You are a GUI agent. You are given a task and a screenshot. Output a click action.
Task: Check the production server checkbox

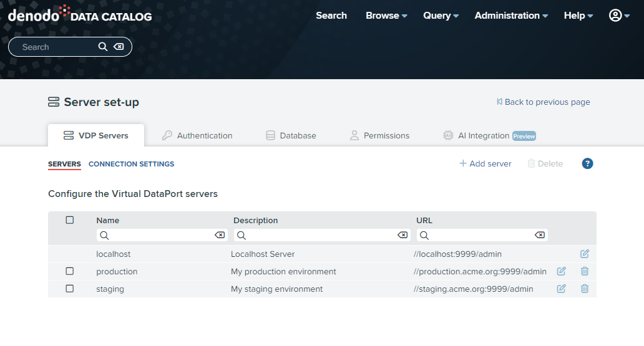coord(70,271)
